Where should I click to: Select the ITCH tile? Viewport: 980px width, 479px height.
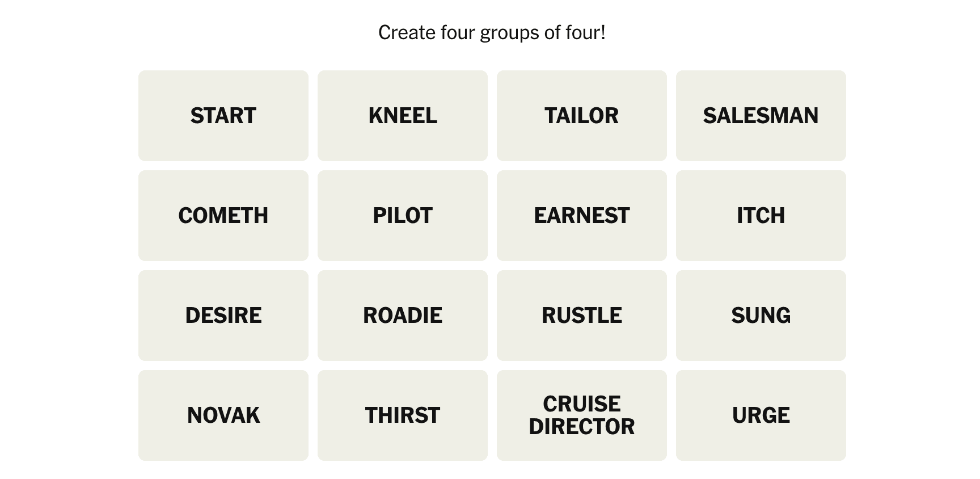761,216
